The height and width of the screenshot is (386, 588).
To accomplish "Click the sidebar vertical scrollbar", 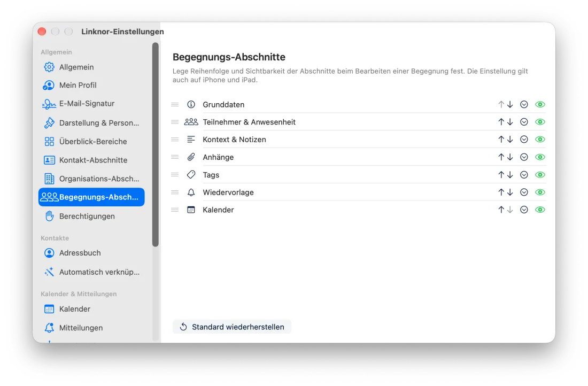I will point(156,145).
